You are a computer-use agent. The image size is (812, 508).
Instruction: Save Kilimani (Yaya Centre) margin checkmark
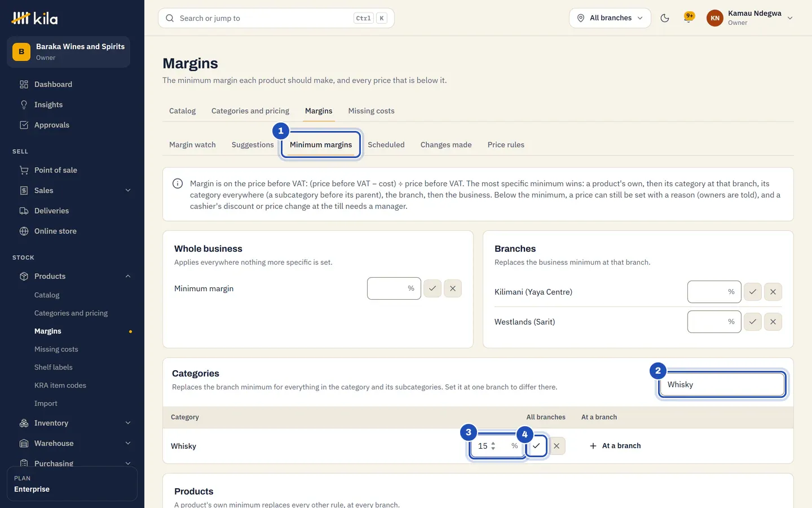tap(753, 292)
